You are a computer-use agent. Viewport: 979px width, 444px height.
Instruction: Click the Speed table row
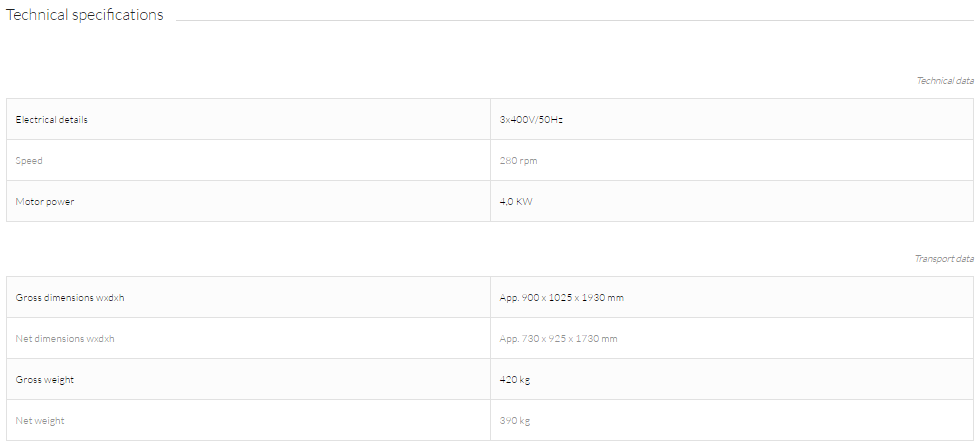point(490,160)
